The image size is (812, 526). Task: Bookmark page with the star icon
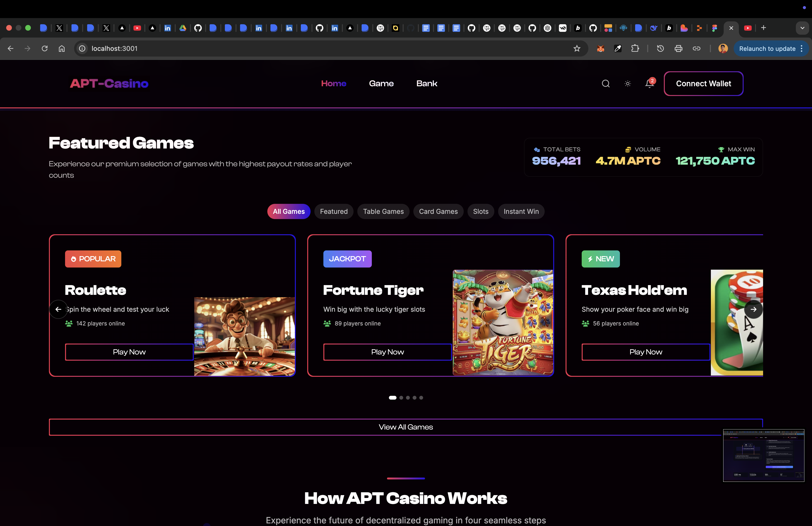pyautogui.click(x=576, y=48)
